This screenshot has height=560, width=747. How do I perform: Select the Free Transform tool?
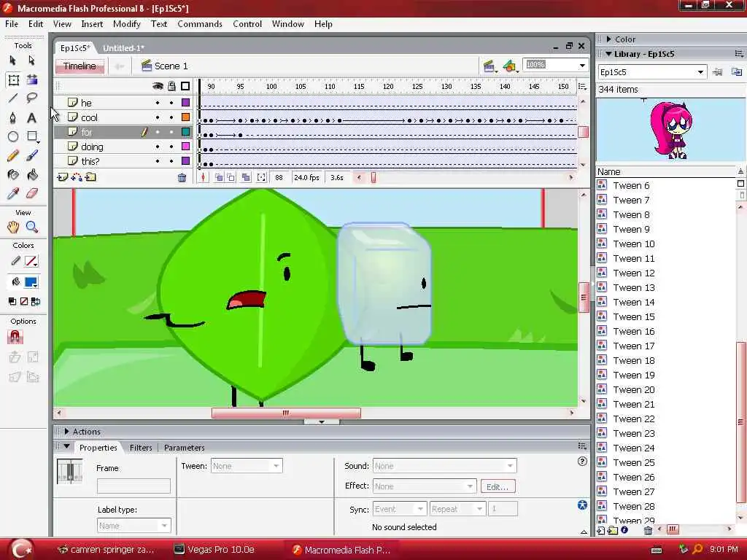point(13,80)
